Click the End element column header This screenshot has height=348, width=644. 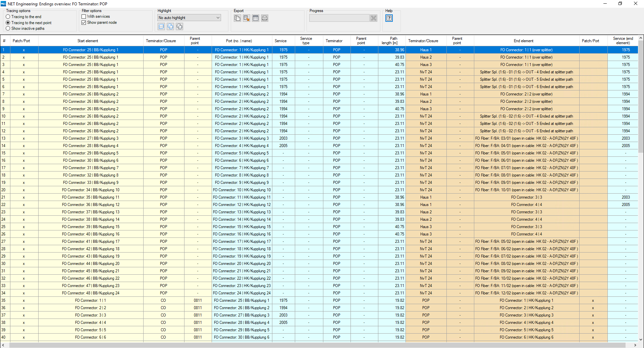click(523, 41)
